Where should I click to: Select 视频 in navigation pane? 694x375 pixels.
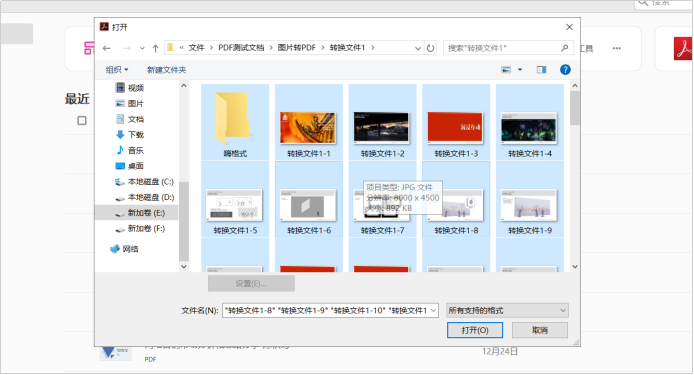pyautogui.click(x=130, y=88)
